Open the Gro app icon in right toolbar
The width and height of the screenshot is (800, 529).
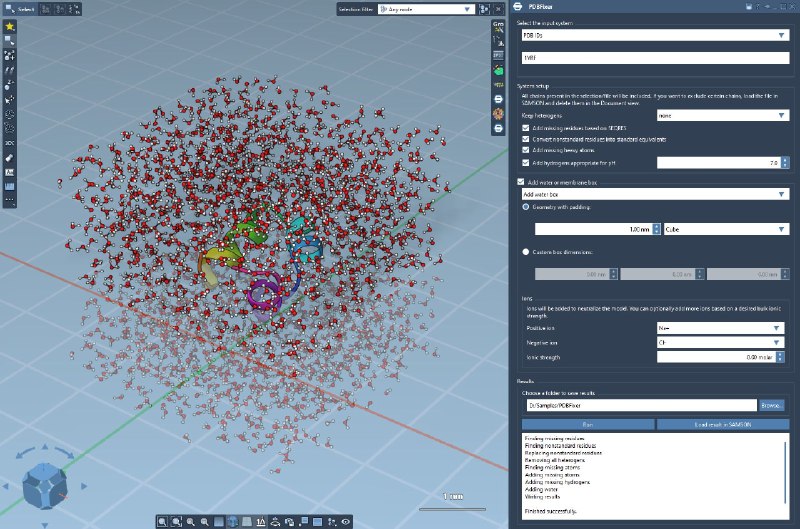click(x=498, y=27)
